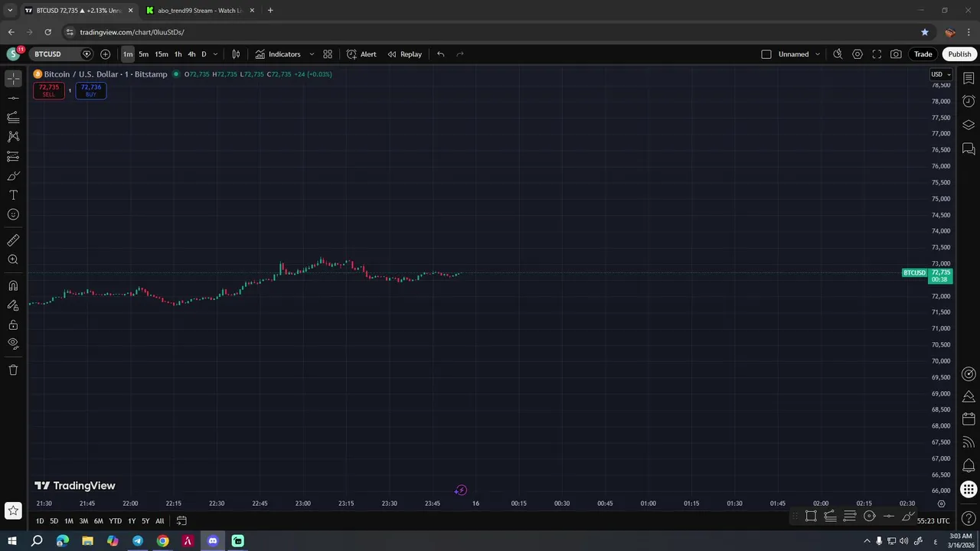The image size is (980, 551).
Task: Enter fullscreen mode
Action: tap(877, 54)
